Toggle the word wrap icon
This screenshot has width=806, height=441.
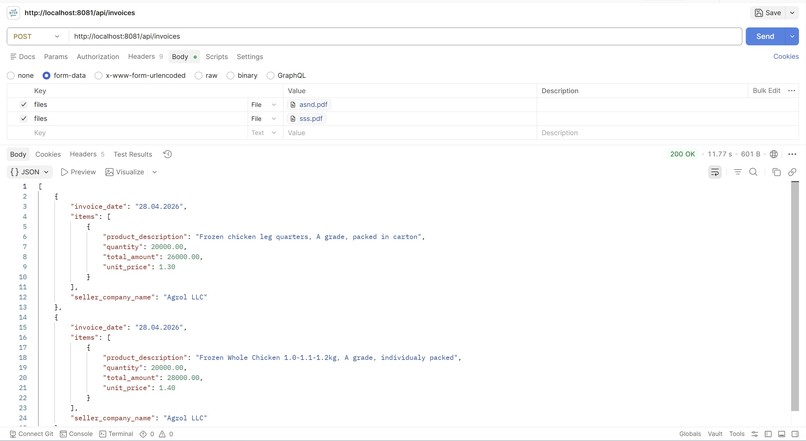pyautogui.click(x=715, y=172)
